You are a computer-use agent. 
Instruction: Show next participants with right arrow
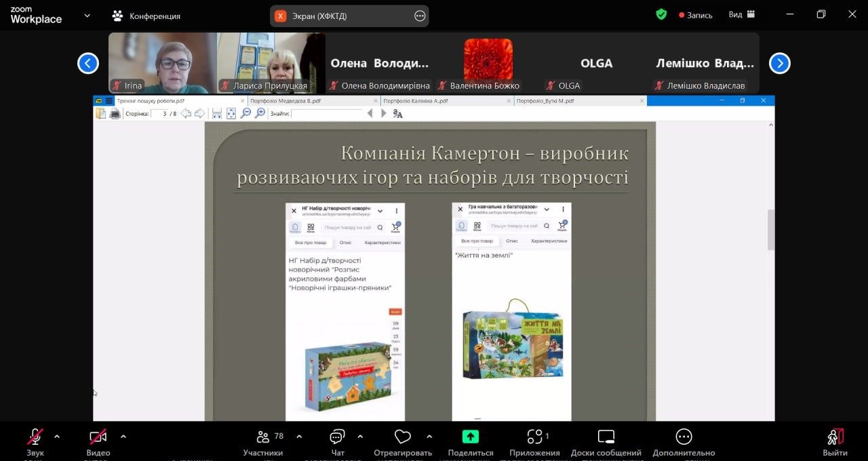click(x=780, y=63)
